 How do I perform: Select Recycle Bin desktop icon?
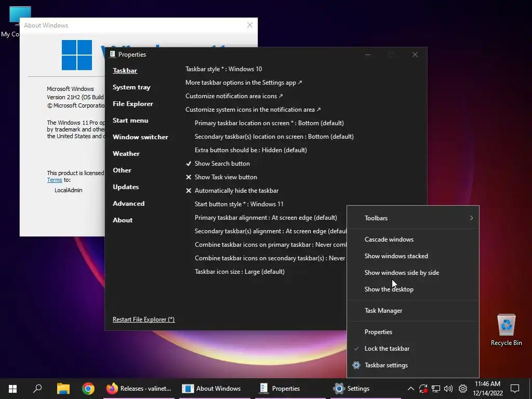(506, 330)
